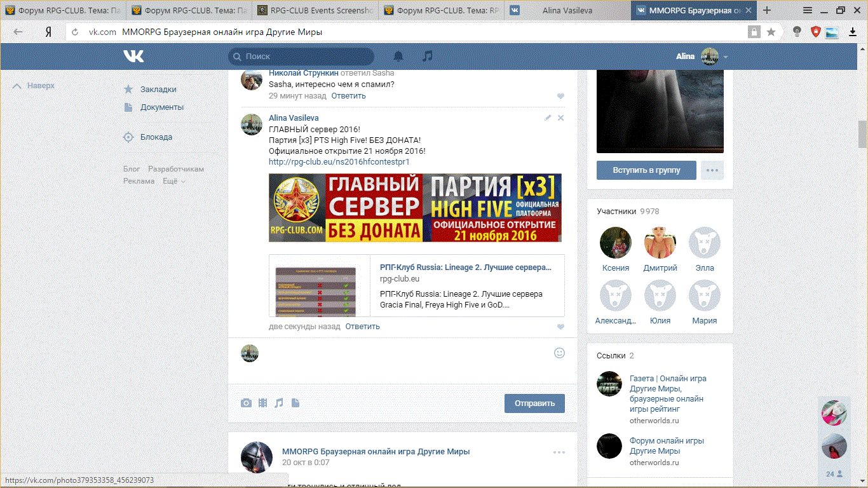Open 'Газета | Онлайн игра Другие Миры' link
The width and height of the screenshot is (868, 488).
pyautogui.click(x=668, y=394)
